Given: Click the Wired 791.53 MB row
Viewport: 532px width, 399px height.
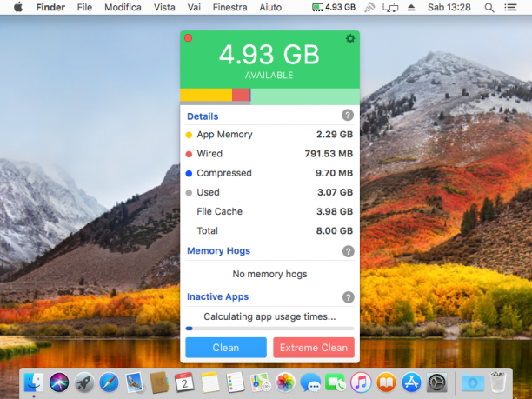Looking at the screenshot, I should coord(269,154).
